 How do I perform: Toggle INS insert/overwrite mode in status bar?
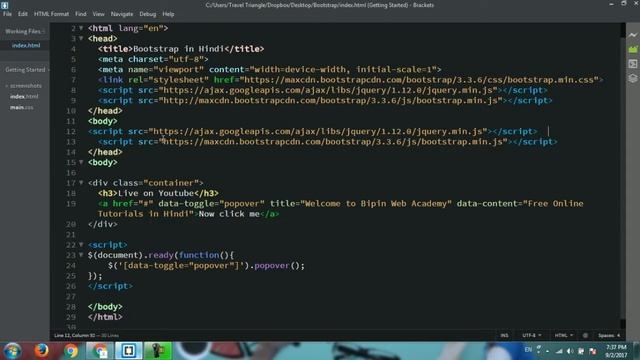click(504, 336)
